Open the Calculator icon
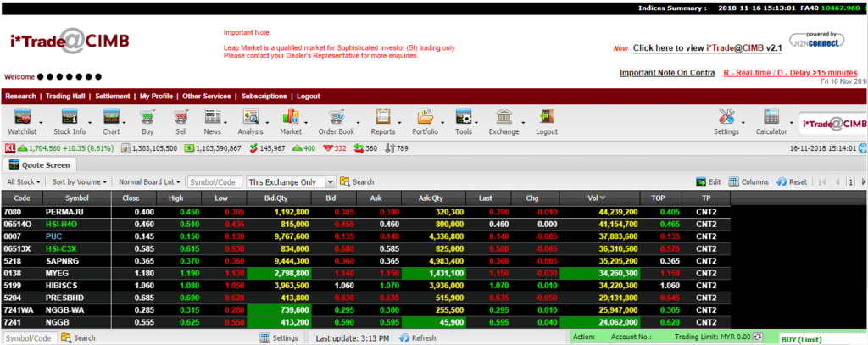Screen dimensions: 868x345 (771, 117)
